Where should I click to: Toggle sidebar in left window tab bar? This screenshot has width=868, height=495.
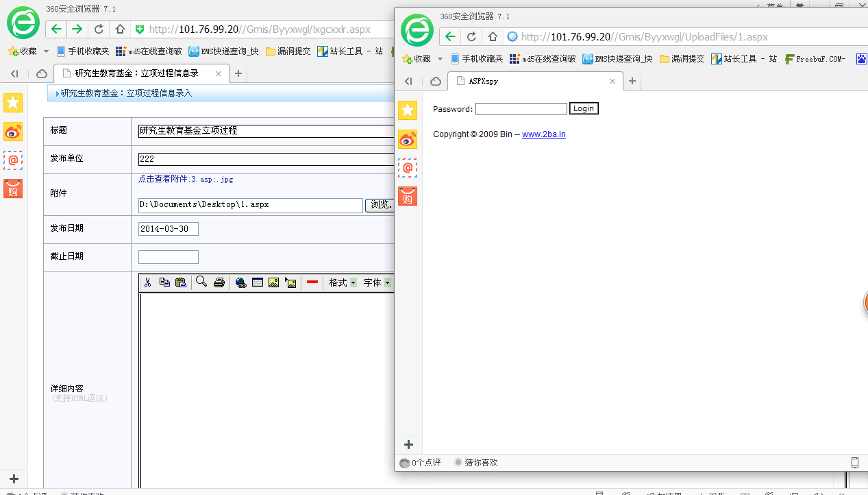point(14,73)
